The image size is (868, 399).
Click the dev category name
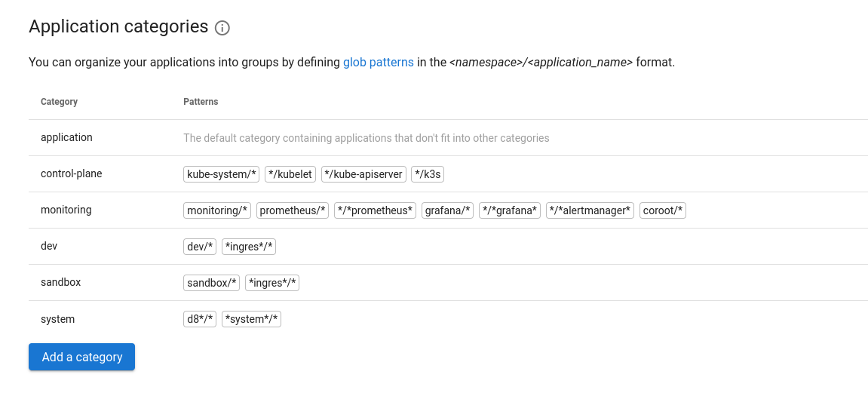point(49,247)
